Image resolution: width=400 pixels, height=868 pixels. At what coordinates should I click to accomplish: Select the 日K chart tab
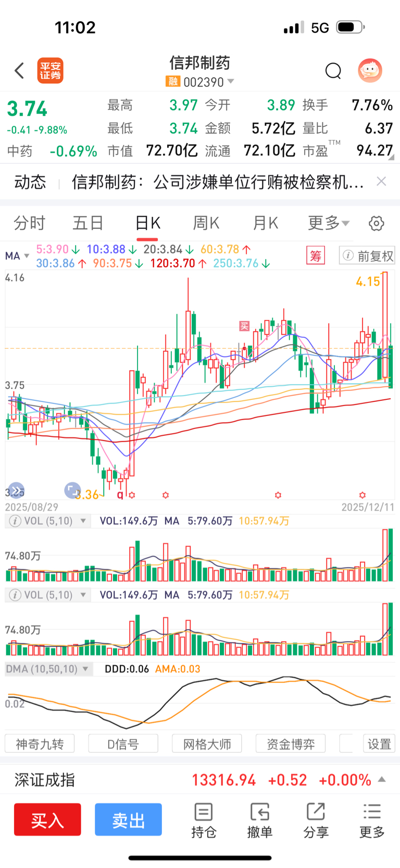147,223
